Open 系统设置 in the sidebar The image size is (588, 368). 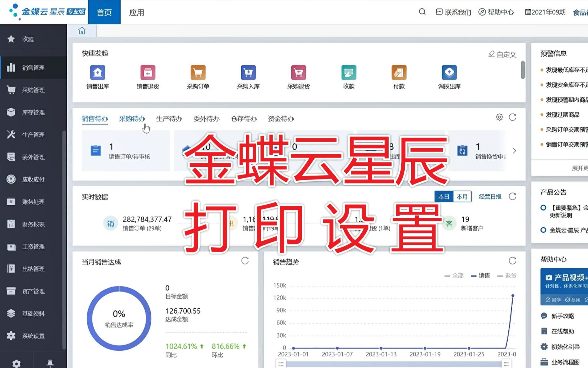point(33,336)
